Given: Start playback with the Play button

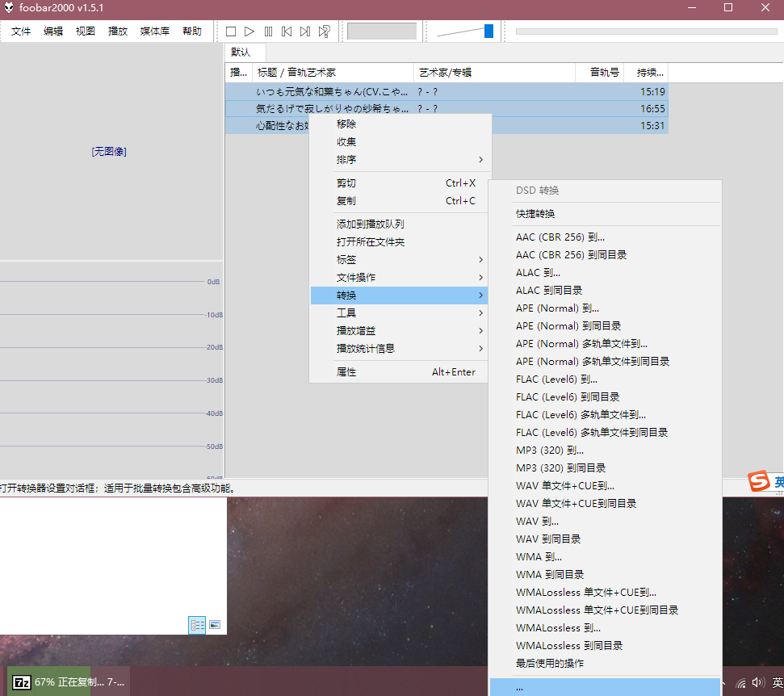Looking at the screenshot, I should coord(249,31).
